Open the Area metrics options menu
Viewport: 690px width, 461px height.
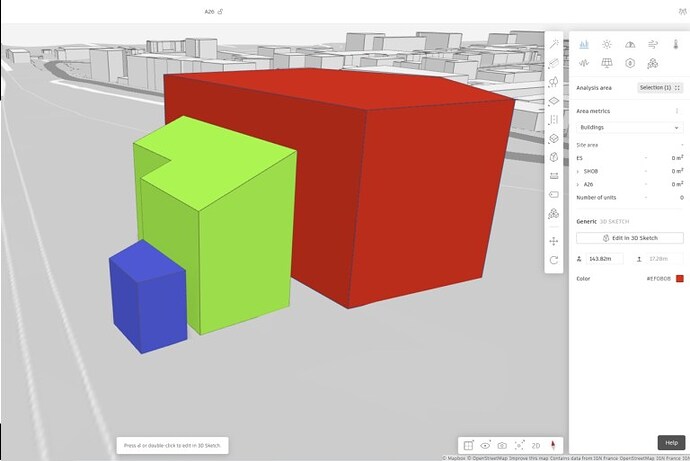(x=679, y=111)
